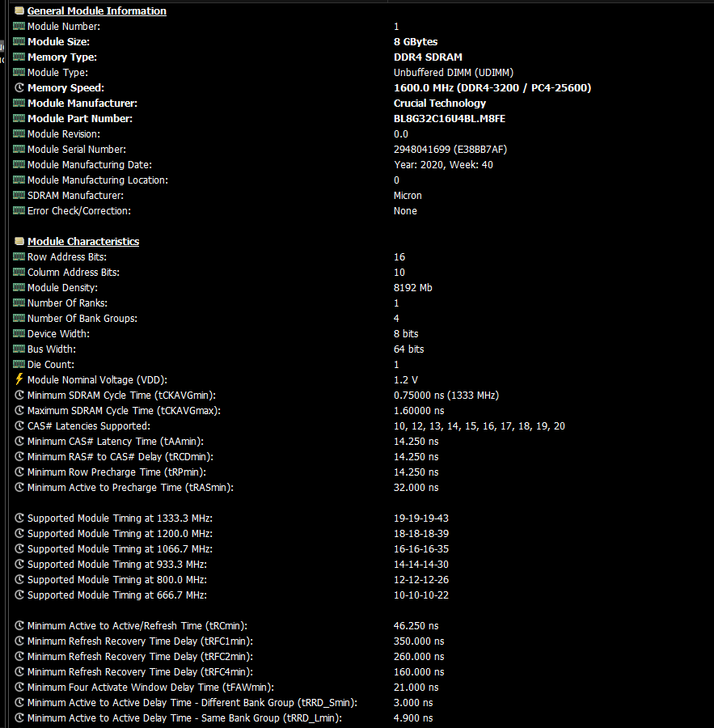Click the chip icon beside Module Manufacturer
714x728 pixels.
[19, 103]
